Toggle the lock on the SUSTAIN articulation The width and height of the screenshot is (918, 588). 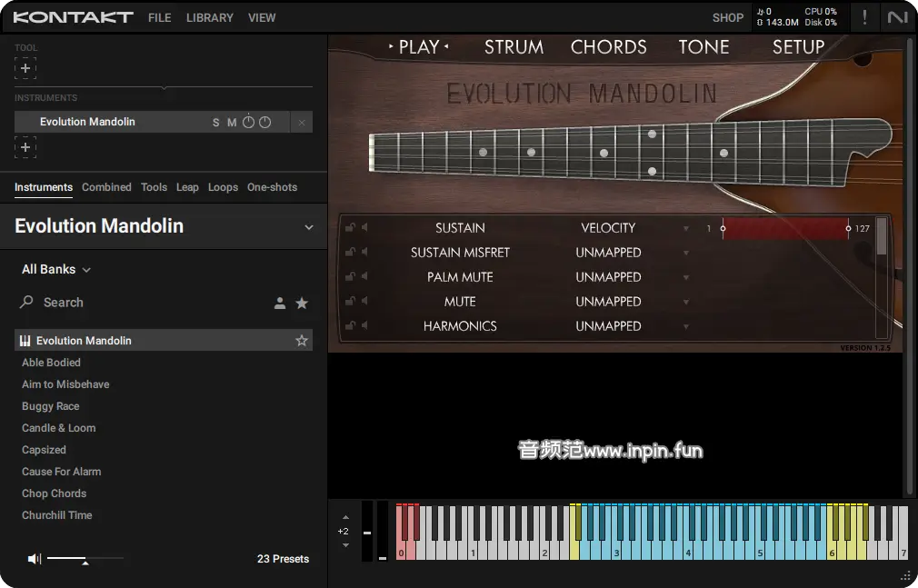(349, 228)
